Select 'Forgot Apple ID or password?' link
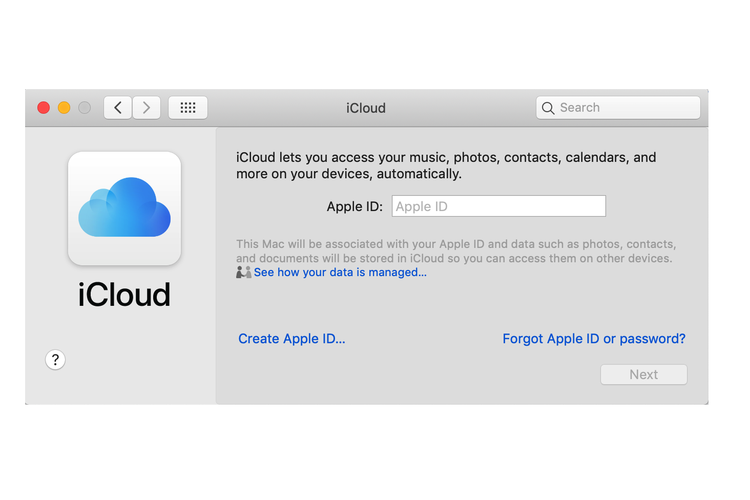The height and width of the screenshot is (500, 750). click(593, 339)
